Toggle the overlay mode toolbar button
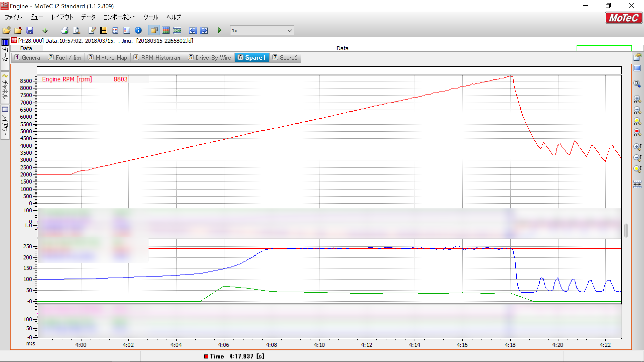 [154, 30]
